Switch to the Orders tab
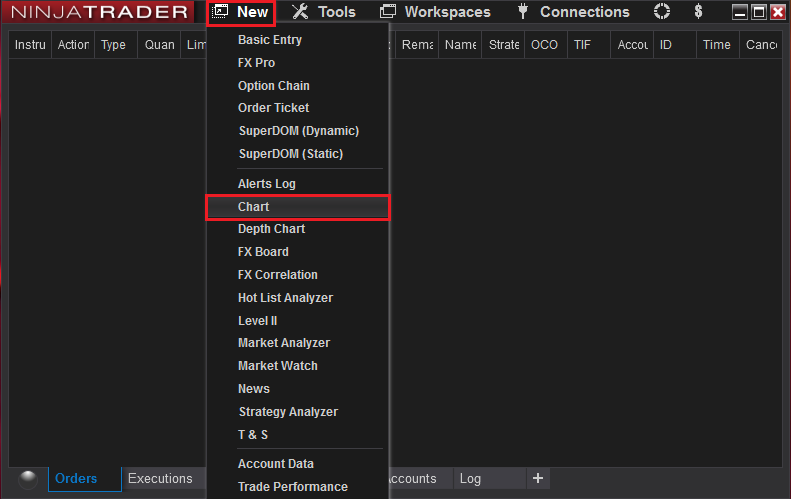The height and width of the screenshot is (499, 791). 85,479
